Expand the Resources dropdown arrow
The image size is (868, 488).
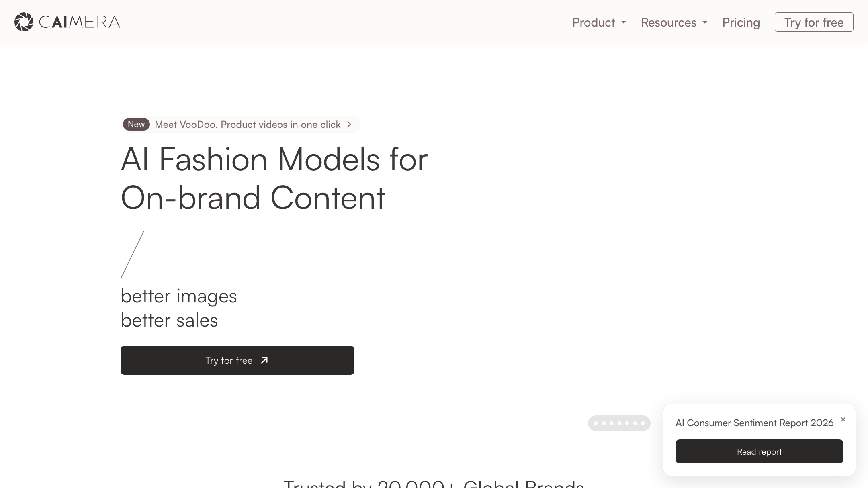[x=705, y=23]
